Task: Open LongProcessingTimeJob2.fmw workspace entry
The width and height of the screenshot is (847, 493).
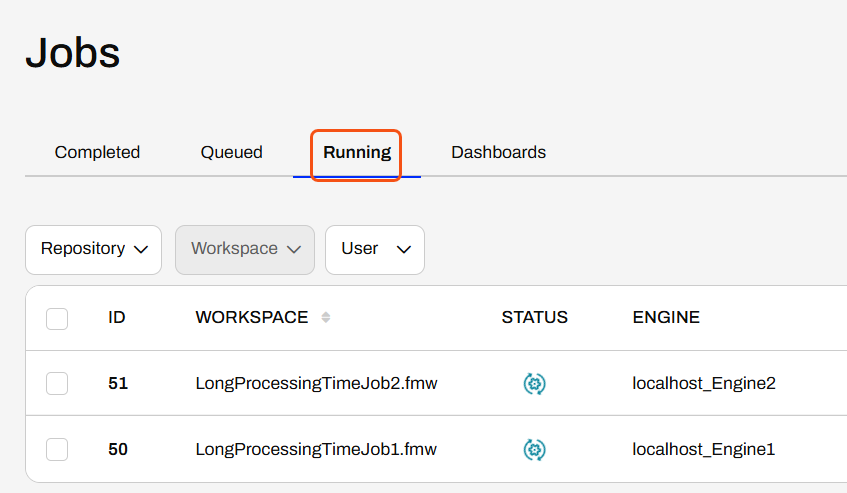Action: 317,383
